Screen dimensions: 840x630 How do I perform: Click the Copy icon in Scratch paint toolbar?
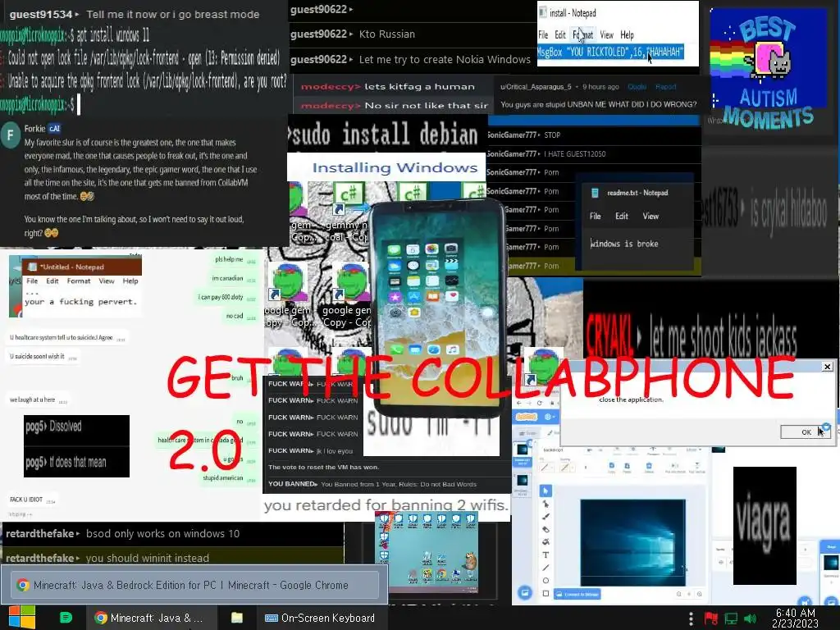tap(611, 467)
